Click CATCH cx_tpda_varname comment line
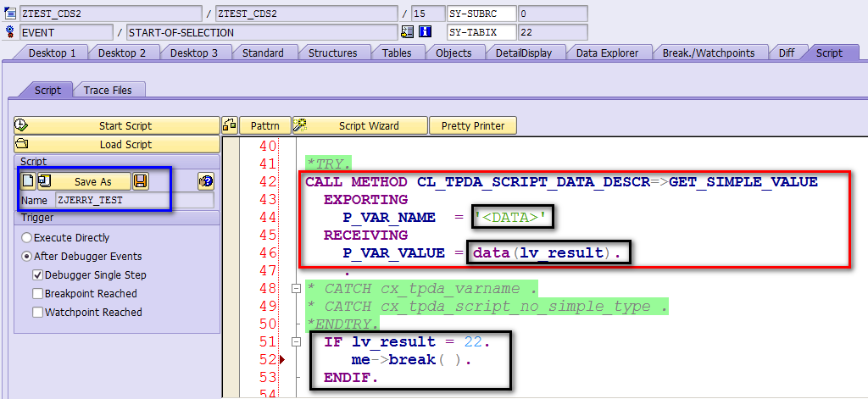 pyautogui.click(x=421, y=289)
